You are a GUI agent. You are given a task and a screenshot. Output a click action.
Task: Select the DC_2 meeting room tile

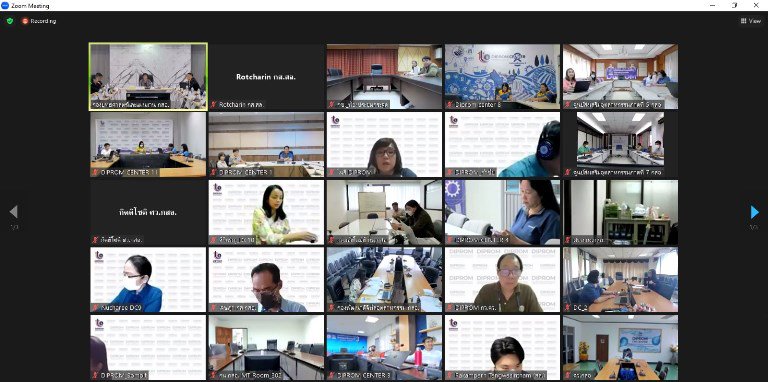pos(621,280)
